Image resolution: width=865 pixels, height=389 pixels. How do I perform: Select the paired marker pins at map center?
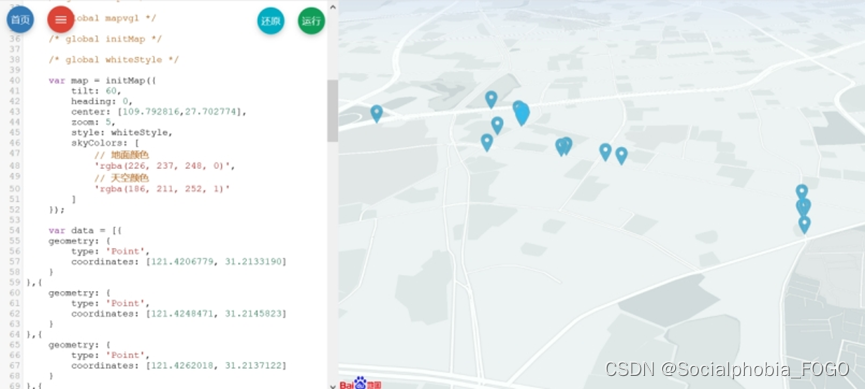(x=563, y=146)
